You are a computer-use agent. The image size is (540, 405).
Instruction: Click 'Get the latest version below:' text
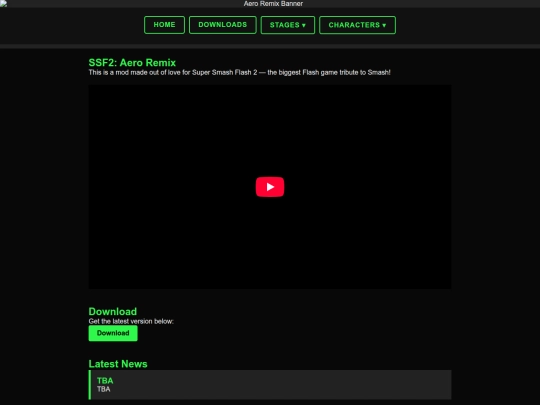131,321
